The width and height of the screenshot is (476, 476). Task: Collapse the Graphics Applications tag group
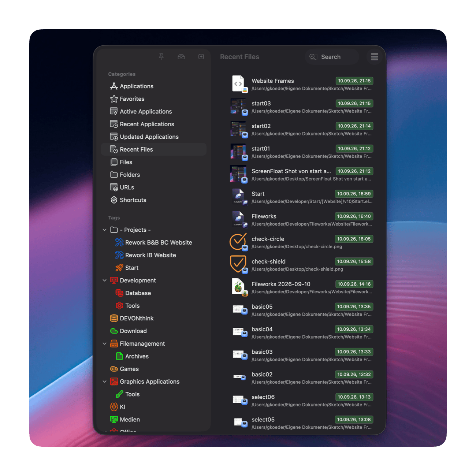pos(105,382)
